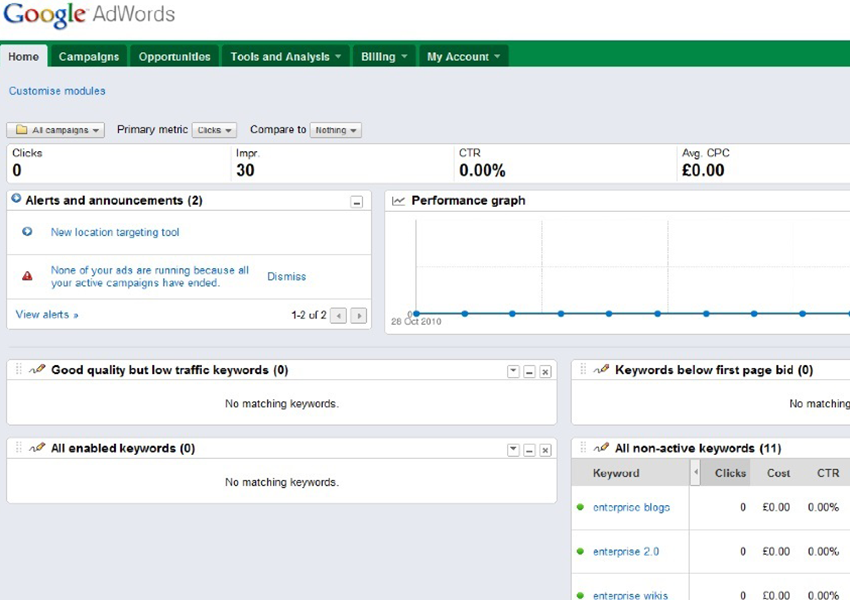Viewport: 851px width, 600px height.
Task: Open the Primary metric Clicks dropdown
Action: 214,130
